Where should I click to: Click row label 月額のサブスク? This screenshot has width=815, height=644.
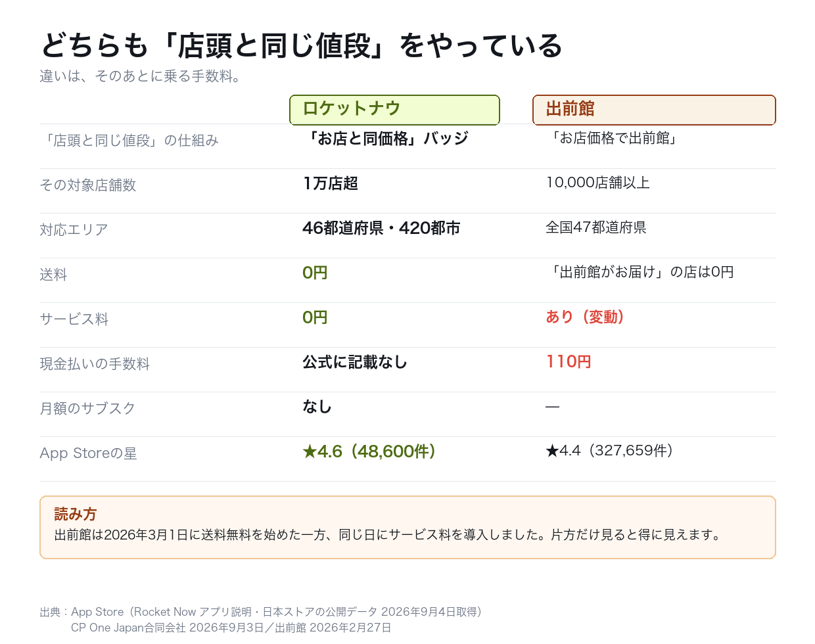[87, 409]
